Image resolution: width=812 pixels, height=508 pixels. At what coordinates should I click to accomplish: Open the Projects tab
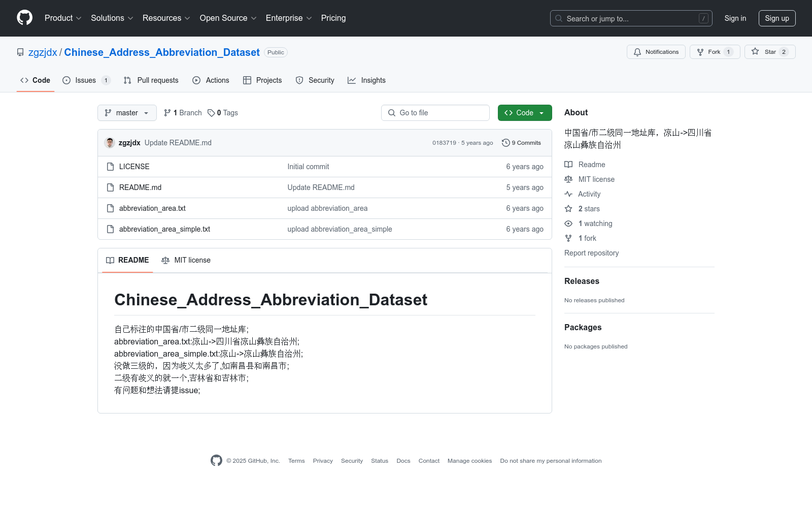262,80
